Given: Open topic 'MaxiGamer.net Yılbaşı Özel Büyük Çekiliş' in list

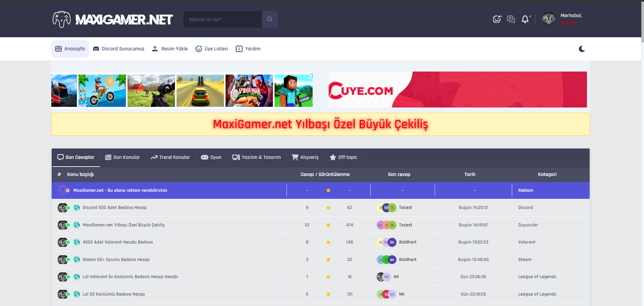Looking at the screenshot, I should [124, 225].
